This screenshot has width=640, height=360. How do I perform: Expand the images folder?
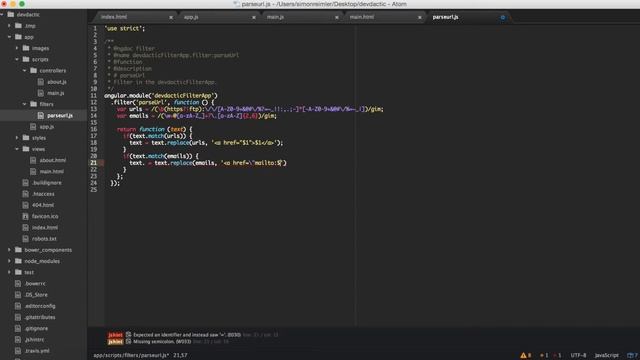coord(17,48)
